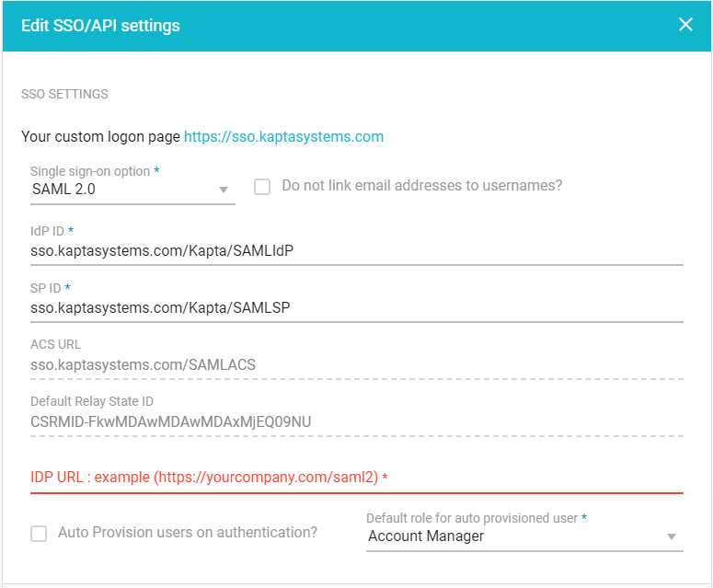Focus the IdP ID input field
This screenshot has width=713, height=588.
(x=356, y=250)
